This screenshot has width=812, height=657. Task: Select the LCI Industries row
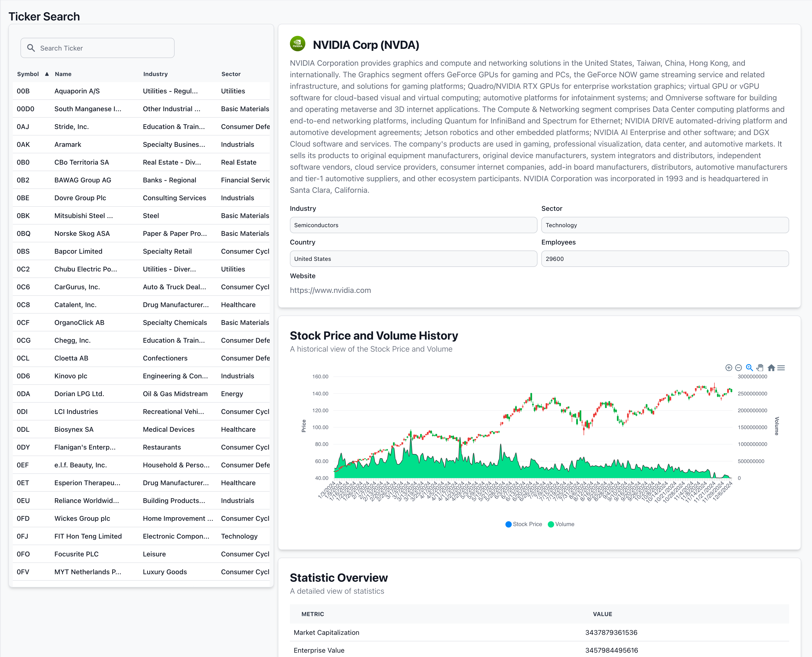(x=141, y=411)
